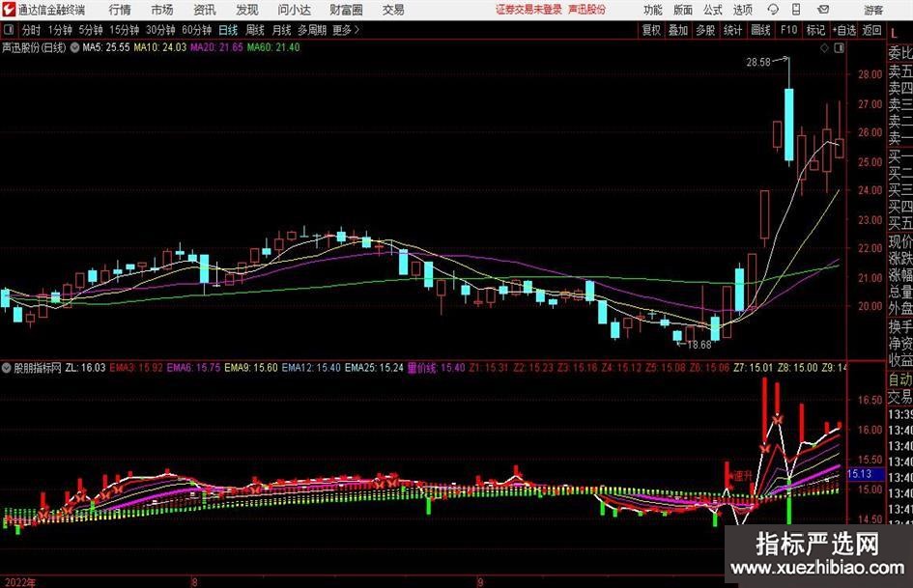Open the 行情 menu
Screen dimensions: 913x588
120,10
